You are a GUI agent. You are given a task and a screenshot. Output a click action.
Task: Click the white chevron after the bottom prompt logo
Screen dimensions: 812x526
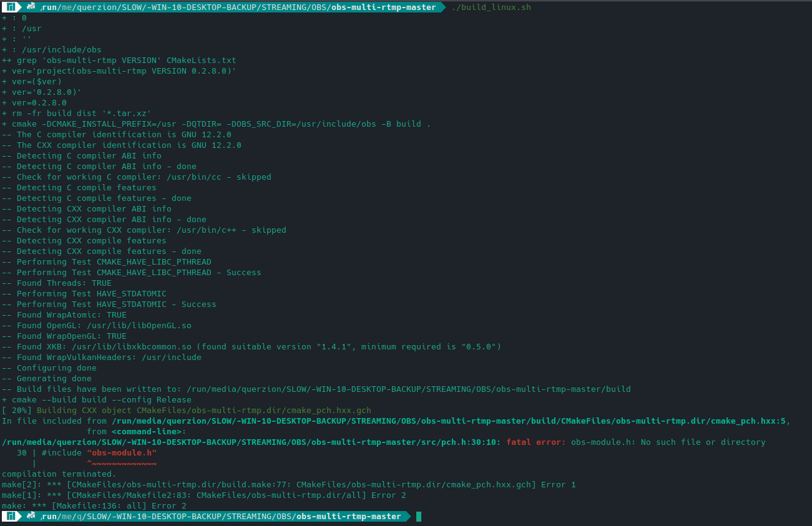coord(19,517)
